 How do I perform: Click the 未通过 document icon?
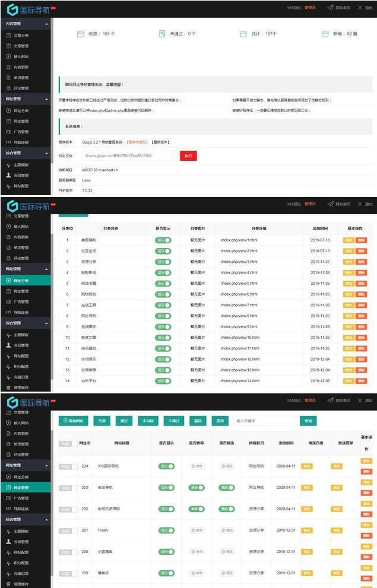pos(162,34)
